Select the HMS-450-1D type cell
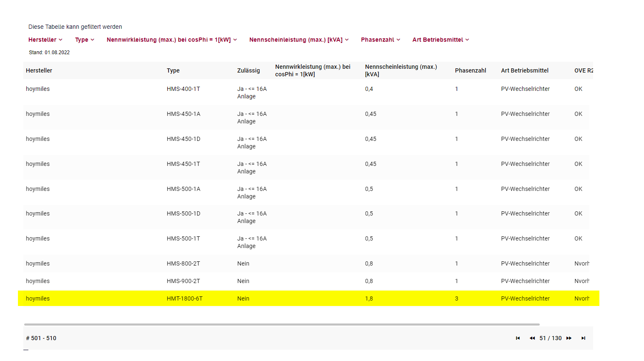644x361 pixels. 184,139
